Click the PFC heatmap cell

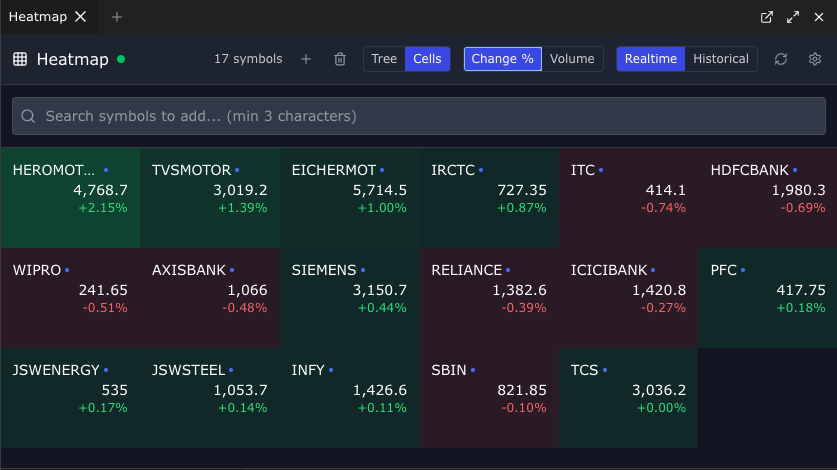click(x=768, y=297)
